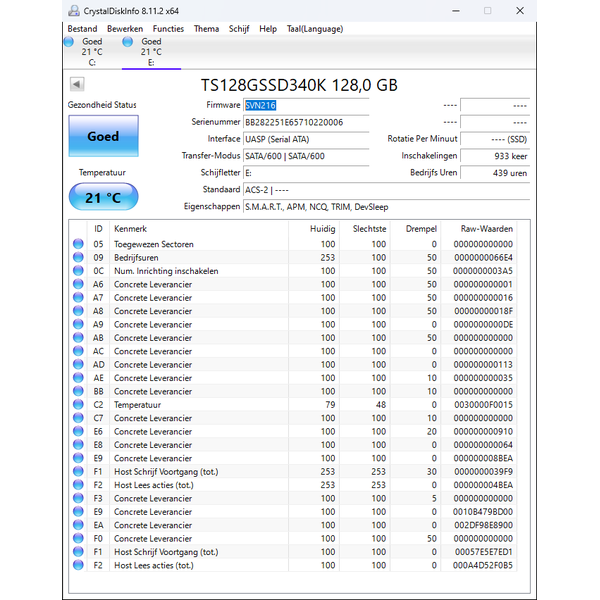Click status orb for Bedrijfsuren row
Viewport: 600px width, 600px height.
pos(78,257)
